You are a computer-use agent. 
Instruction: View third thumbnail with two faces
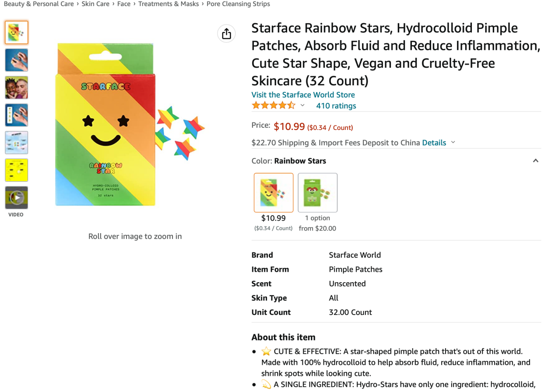[x=17, y=87]
